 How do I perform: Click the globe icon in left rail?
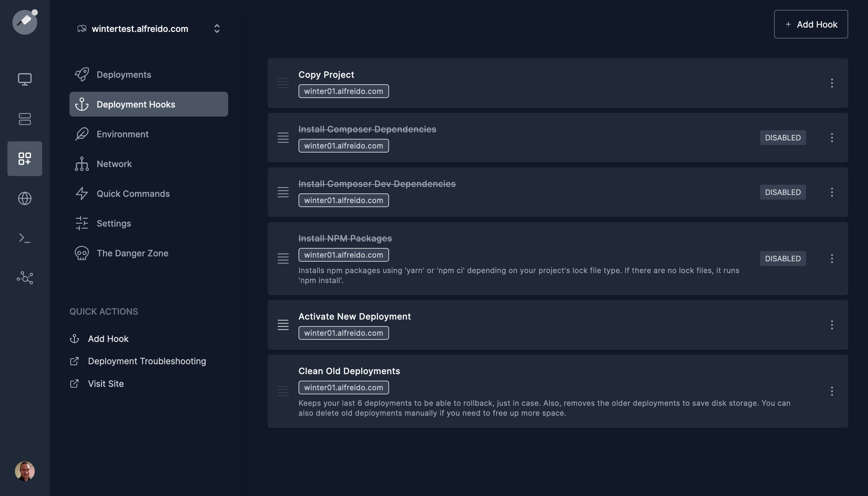24,198
